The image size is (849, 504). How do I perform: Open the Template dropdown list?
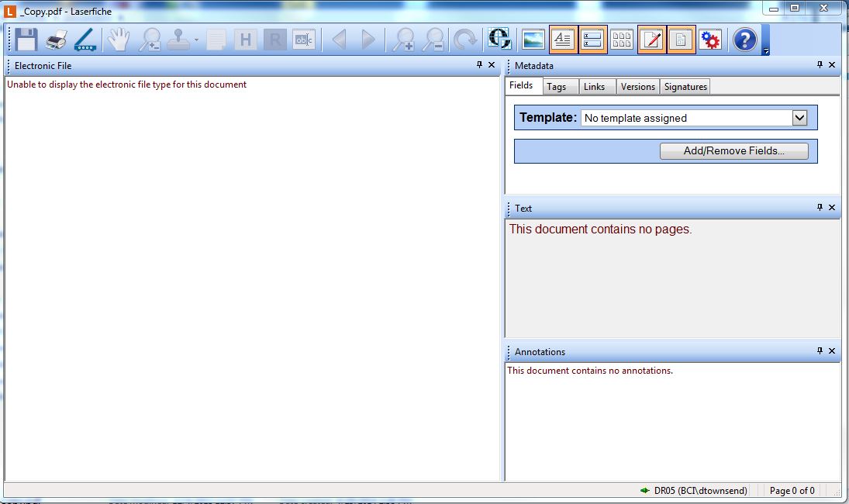pos(800,118)
